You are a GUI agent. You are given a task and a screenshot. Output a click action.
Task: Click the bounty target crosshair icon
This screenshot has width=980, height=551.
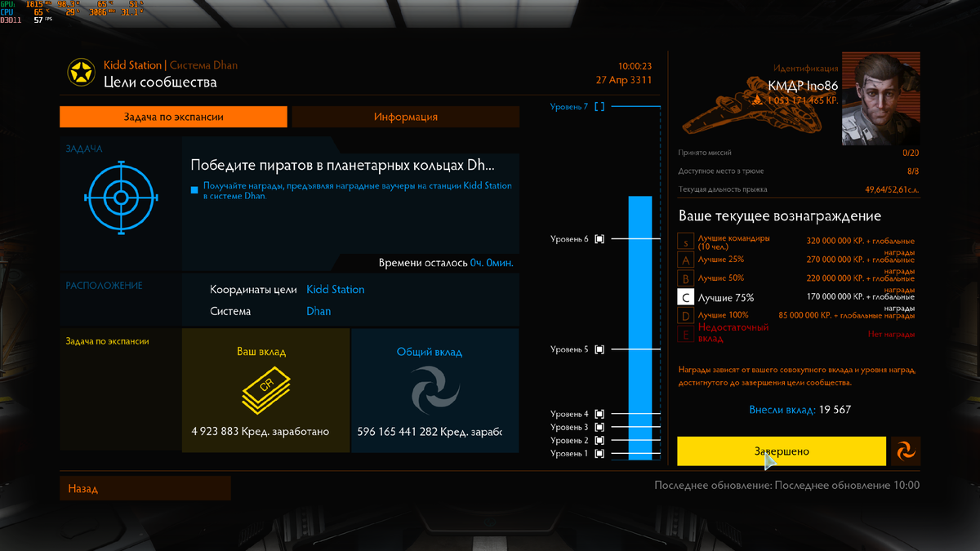coord(121,198)
